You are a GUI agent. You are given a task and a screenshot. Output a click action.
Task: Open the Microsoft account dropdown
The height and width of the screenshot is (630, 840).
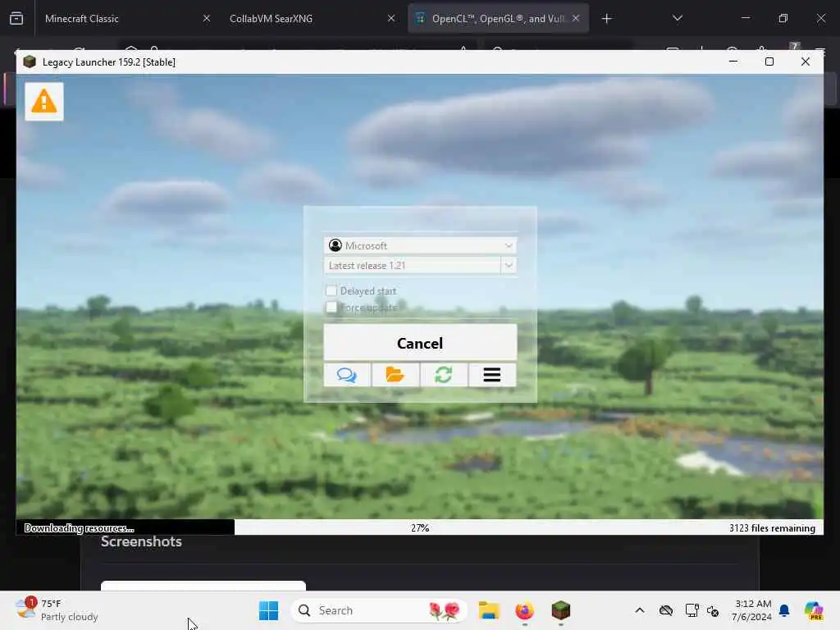pyautogui.click(x=420, y=245)
